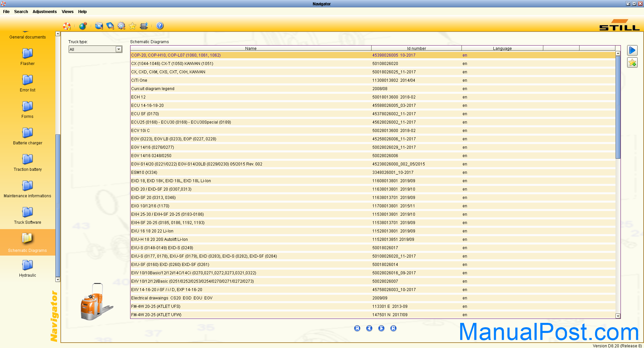Select FM-4W 20-25 (ATLET UFS) row
This screenshot has width=644, height=348.
click(373, 306)
